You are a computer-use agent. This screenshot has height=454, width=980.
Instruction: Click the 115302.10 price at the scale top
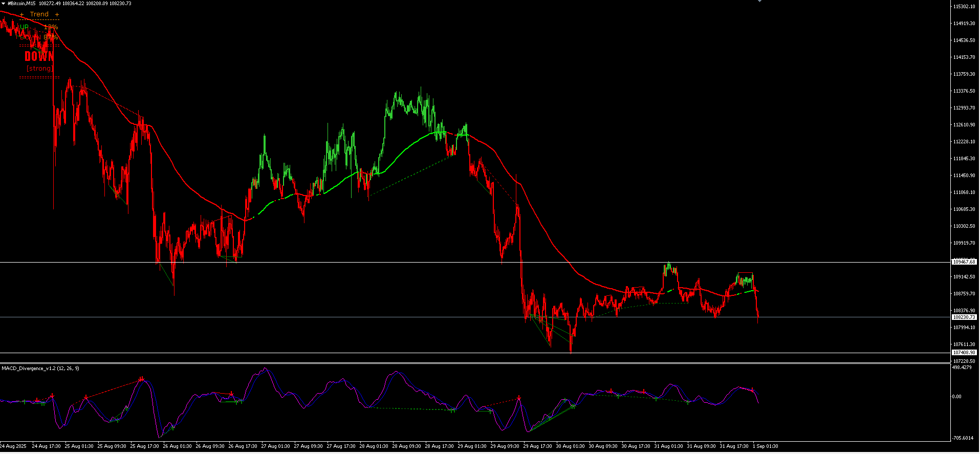[x=964, y=7]
